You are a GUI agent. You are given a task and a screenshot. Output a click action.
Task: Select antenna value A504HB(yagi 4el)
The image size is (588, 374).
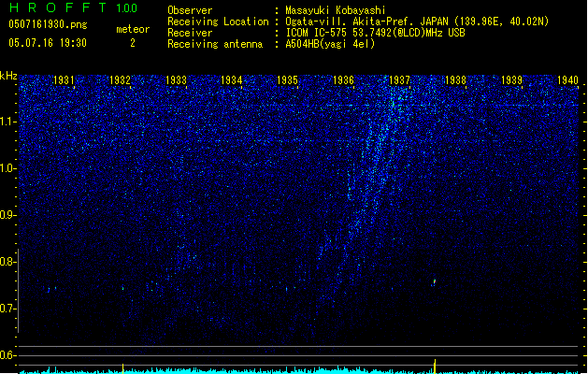click(x=330, y=44)
